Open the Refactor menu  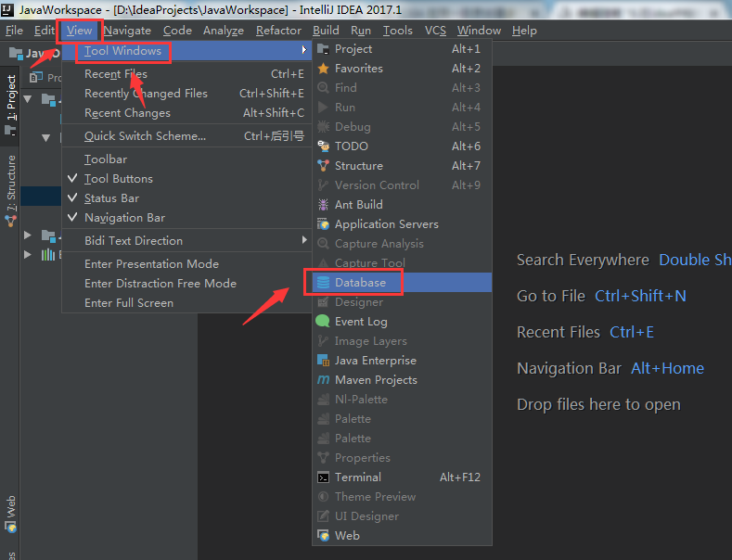click(x=278, y=31)
